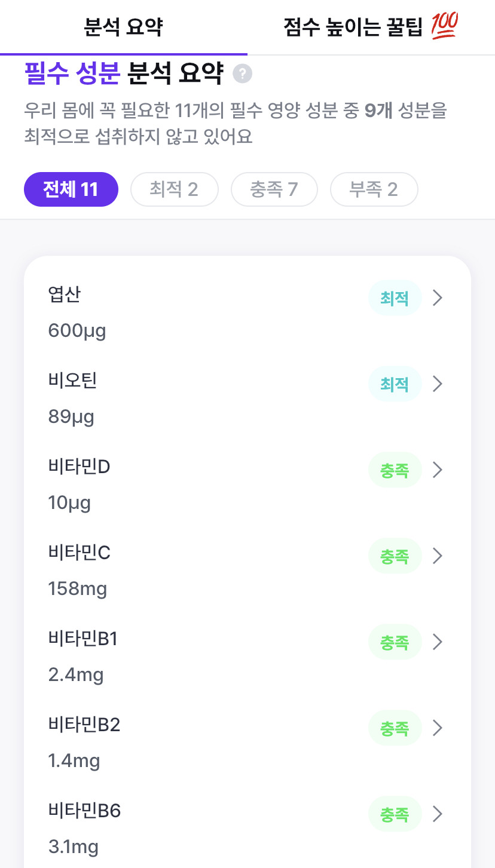
Task: Click the 충족 badge on 비타민B6
Action: click(395, 814)
